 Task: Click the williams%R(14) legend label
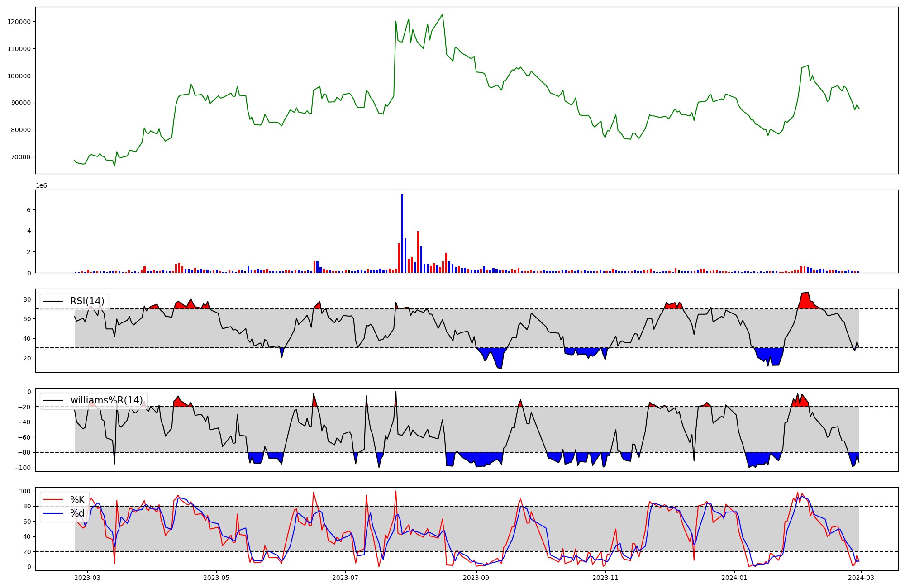106,400
